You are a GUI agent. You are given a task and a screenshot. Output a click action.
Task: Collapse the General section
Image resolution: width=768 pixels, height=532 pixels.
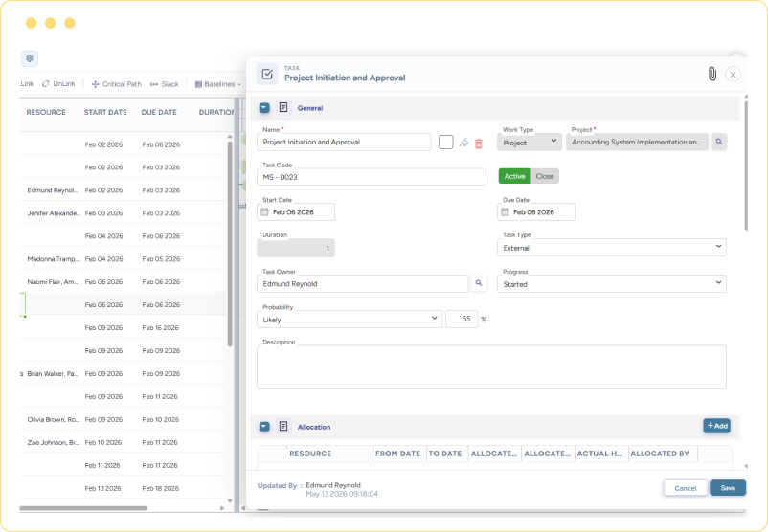click(x=264, y=108)
